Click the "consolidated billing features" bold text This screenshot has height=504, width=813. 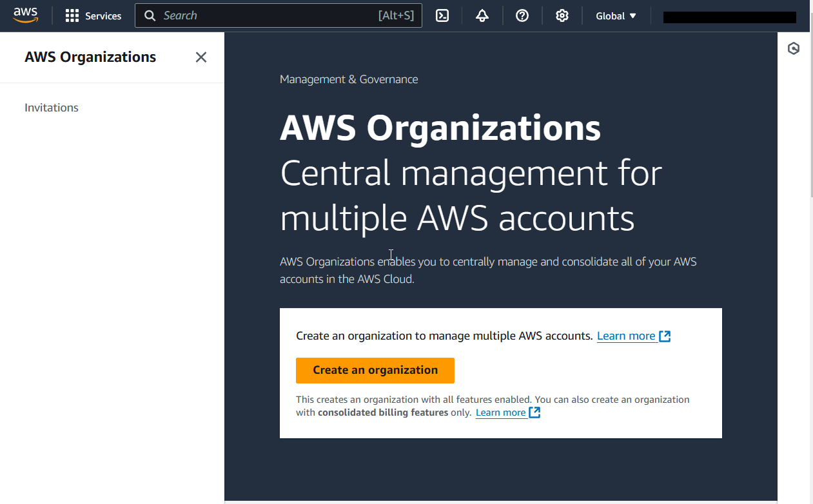[383, 412]
